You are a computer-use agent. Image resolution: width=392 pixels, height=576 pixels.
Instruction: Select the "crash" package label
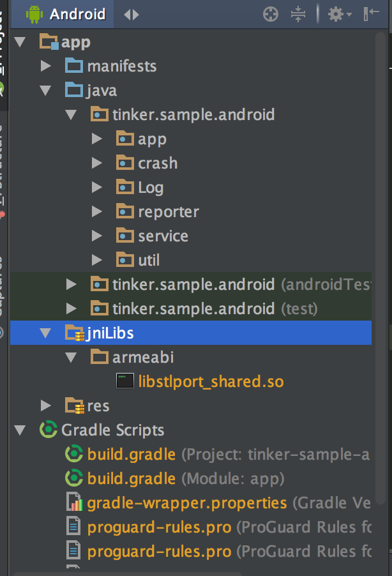click(158, 163)
